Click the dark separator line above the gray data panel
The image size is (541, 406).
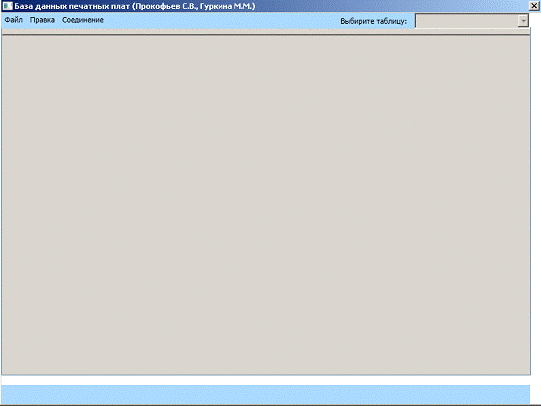tap(266, 34)
